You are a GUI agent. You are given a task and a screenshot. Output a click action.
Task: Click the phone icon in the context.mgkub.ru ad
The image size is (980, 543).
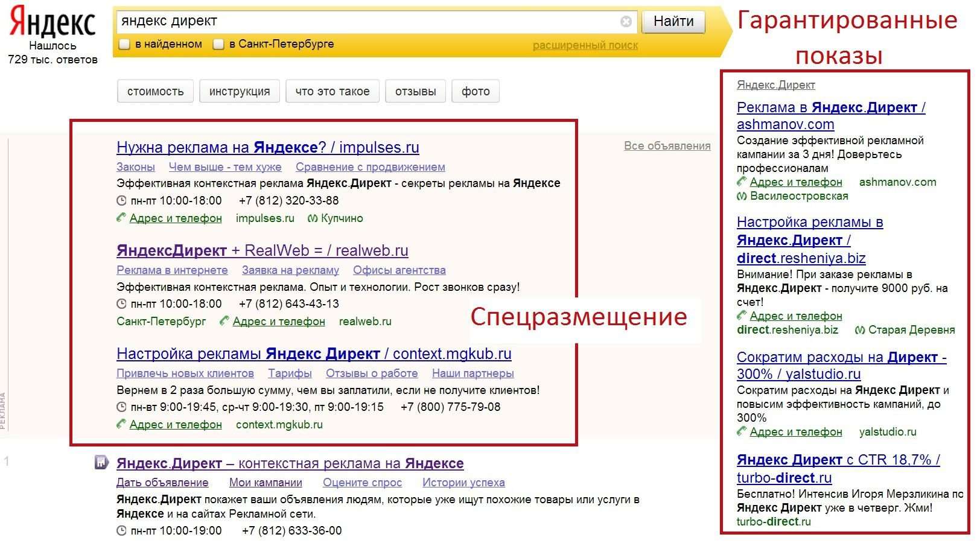(121, 424)
